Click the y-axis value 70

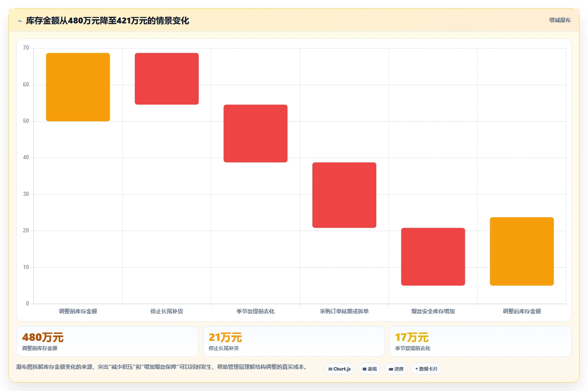click(26, 48)
